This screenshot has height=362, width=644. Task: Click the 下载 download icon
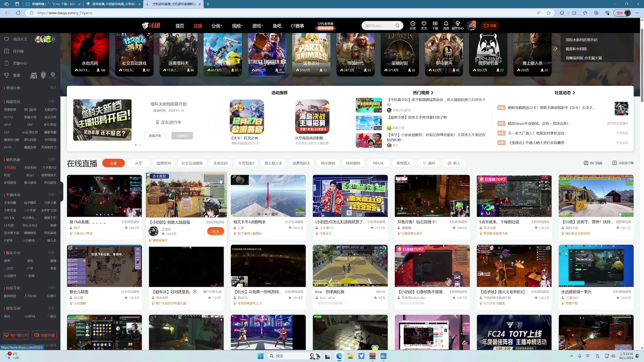pyautogui.click(x=435, y=25)
